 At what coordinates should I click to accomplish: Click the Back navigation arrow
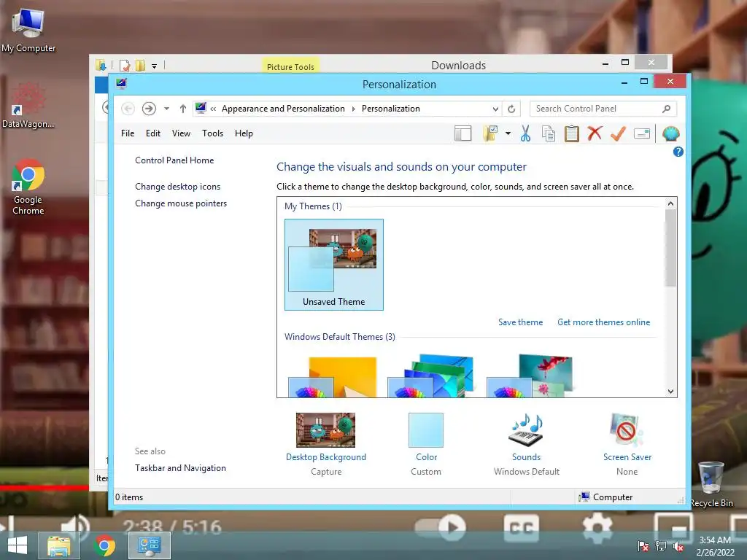128,109
